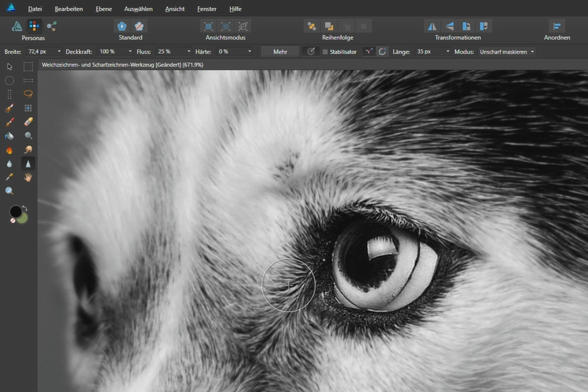Switch to the Pixel persona

[34, 26]
